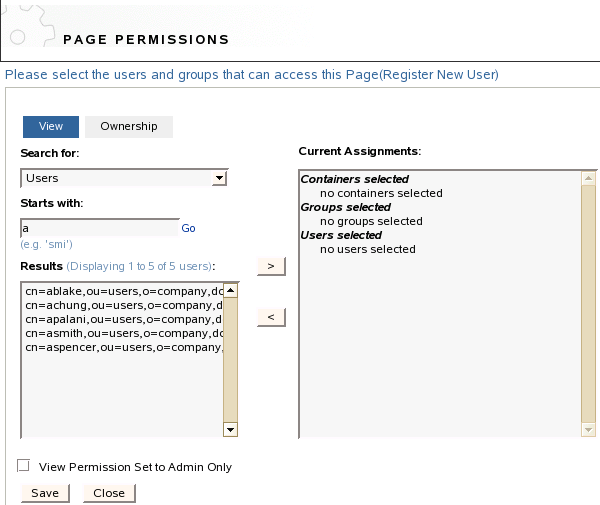Click 'no groups selected' entry
The image size is (600, 505).
[371, 221]
